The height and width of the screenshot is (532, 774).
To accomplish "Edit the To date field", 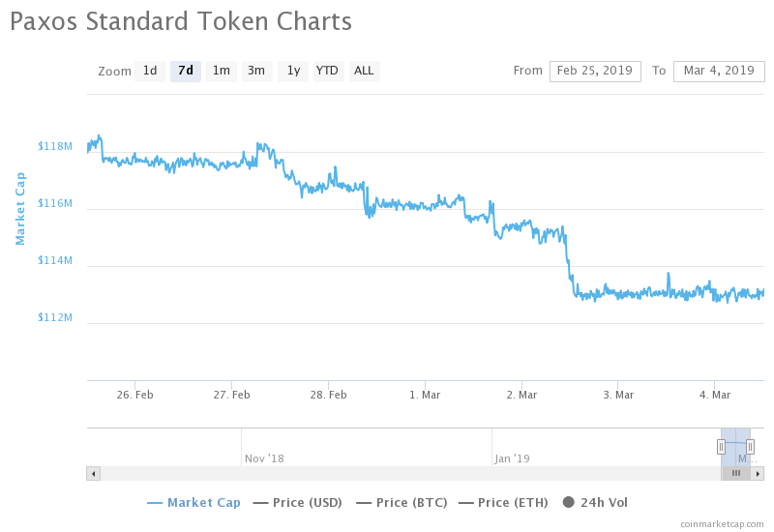I will [x=719, y=71].
